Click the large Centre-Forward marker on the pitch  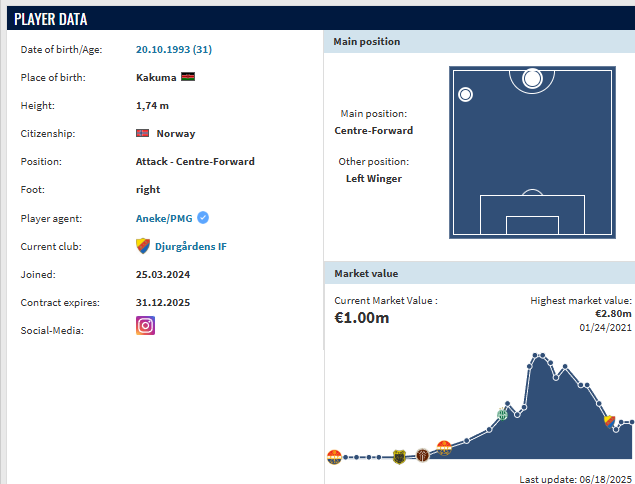(x=532, y=78)
